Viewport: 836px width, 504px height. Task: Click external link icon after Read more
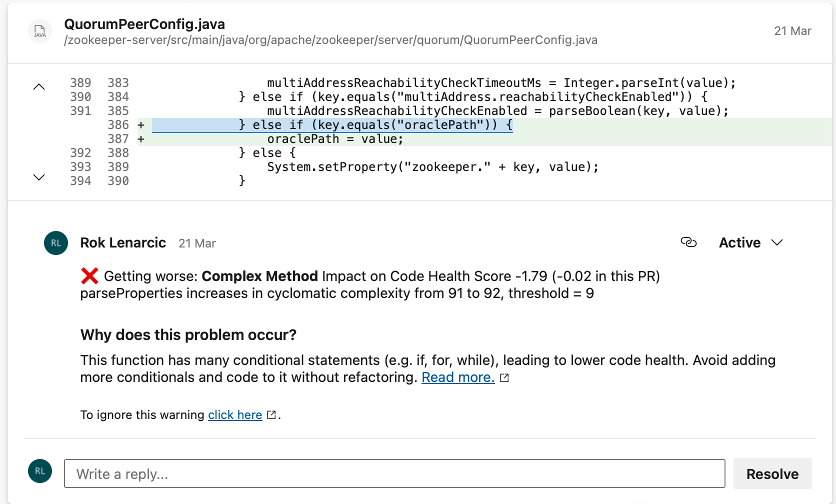[504, 378]
